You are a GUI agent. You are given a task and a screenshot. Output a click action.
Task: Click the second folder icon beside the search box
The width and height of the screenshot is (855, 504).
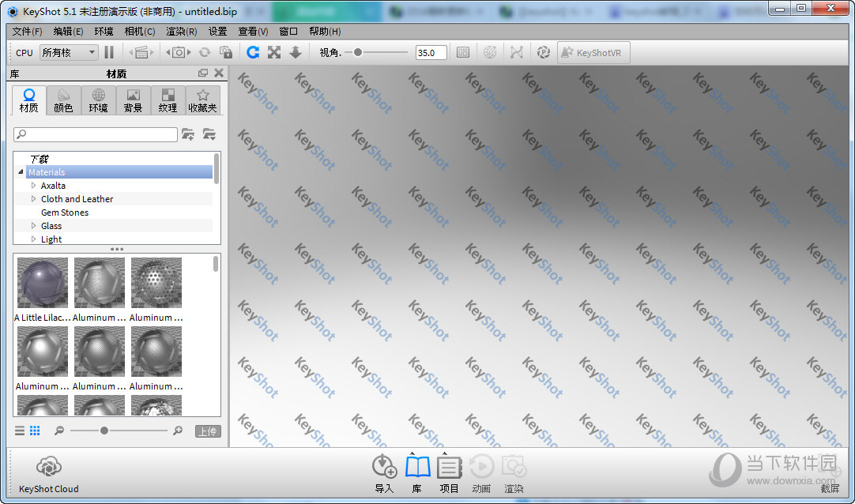coord(209,134)
